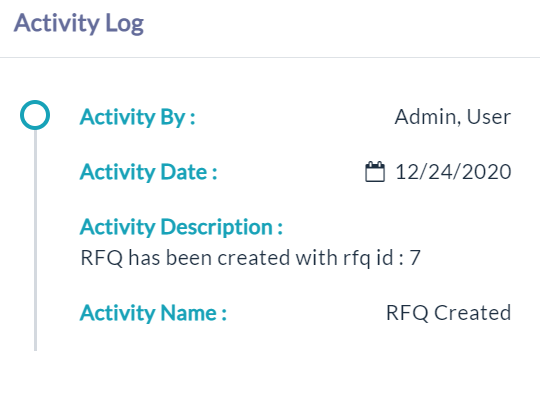Click the Activity Description label

click(181, 227)
